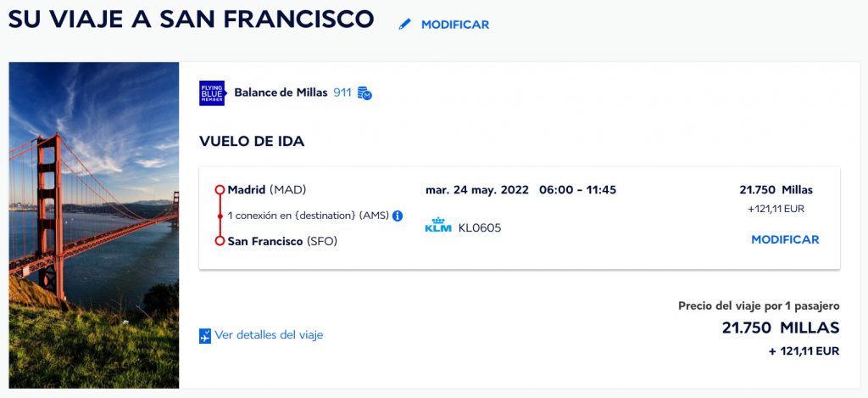Click the flight date mar. 24 may. 2022
The image size is (868, 398).
point(477,190)
